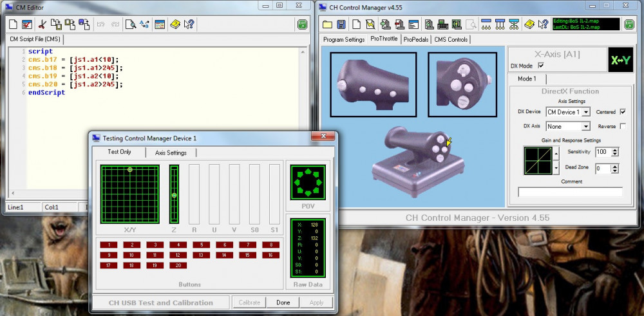
Task: Open the Axis Settings tab in test window
Action: pyautogui.click(x=171, y=153)
